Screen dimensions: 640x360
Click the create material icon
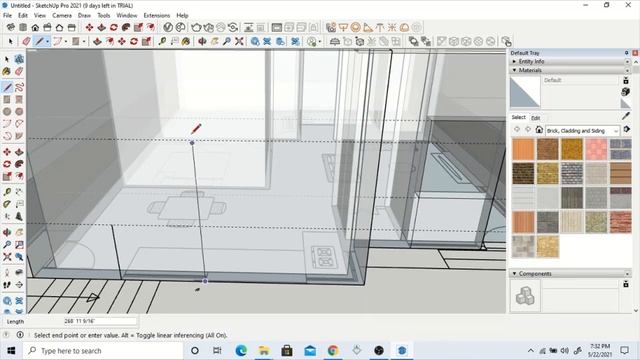(626, 92)
